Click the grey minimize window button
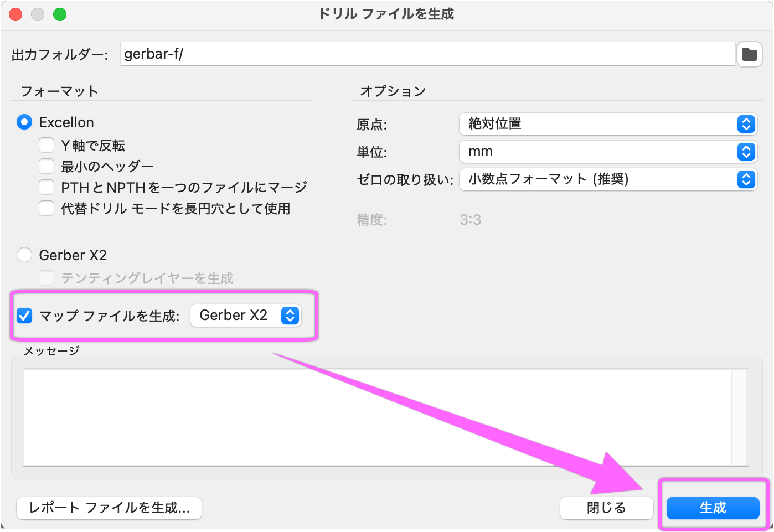774x532 pixels. coord(38,14)
